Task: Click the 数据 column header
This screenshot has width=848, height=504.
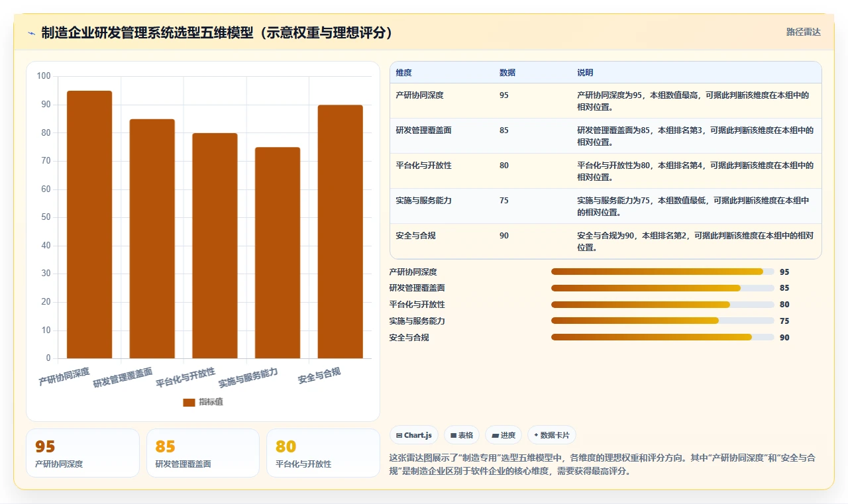Action: point(507,73)
